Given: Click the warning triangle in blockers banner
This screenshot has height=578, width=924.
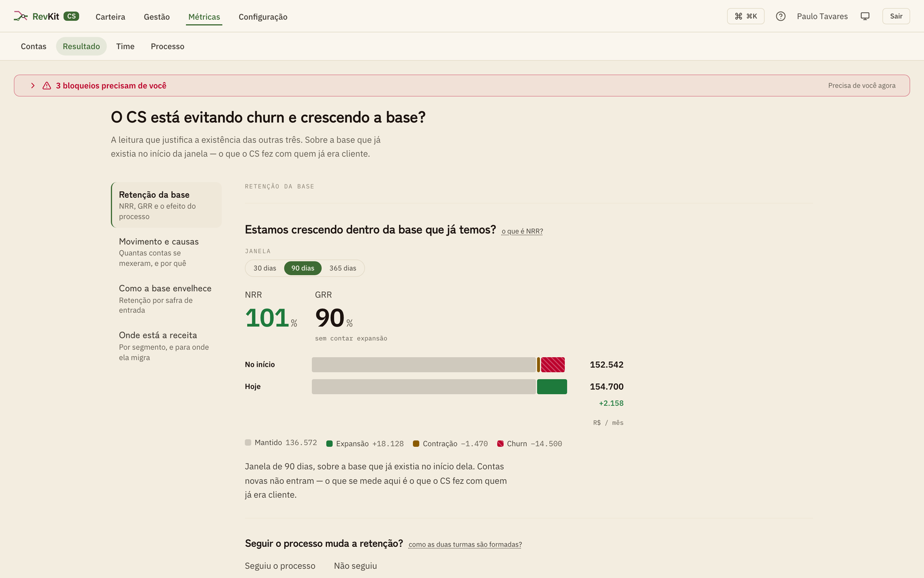Looking at the screenshot, I should 47,86.
